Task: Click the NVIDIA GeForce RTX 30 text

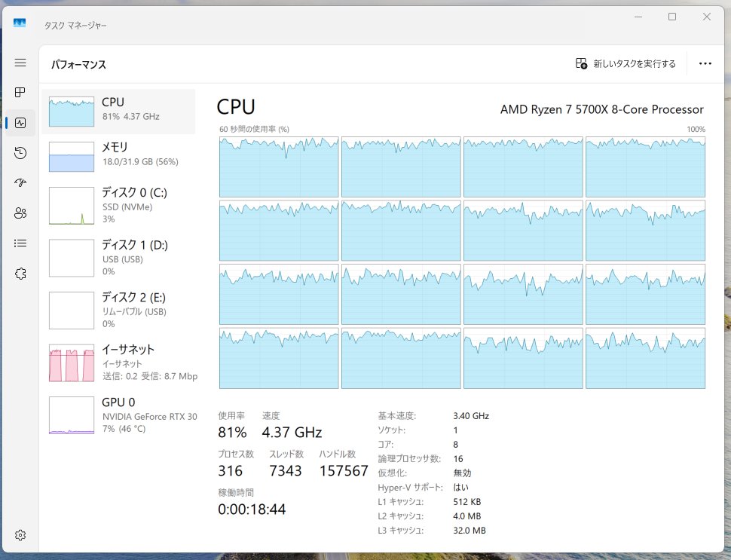Action: click(150, 417)
